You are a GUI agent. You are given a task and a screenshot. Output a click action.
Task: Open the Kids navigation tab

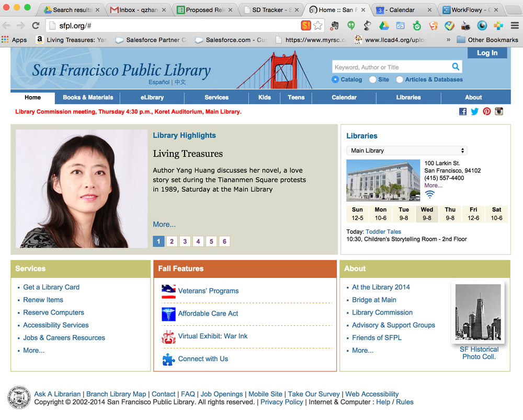[x=265, y=97]
